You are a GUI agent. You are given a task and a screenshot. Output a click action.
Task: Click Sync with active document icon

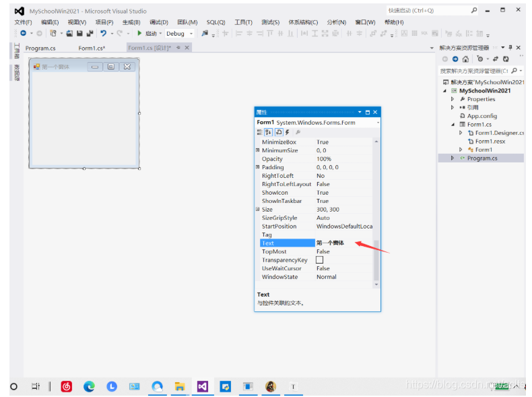pyautogui.click(x=496, y=59)
